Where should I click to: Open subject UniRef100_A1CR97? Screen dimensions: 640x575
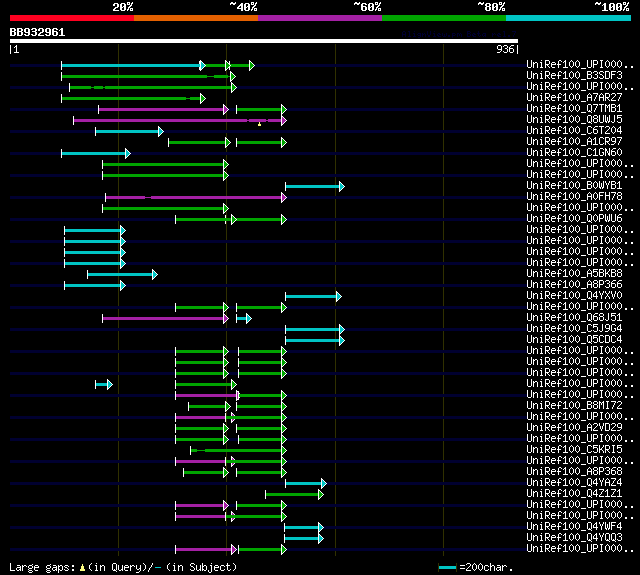pos(574,142)
